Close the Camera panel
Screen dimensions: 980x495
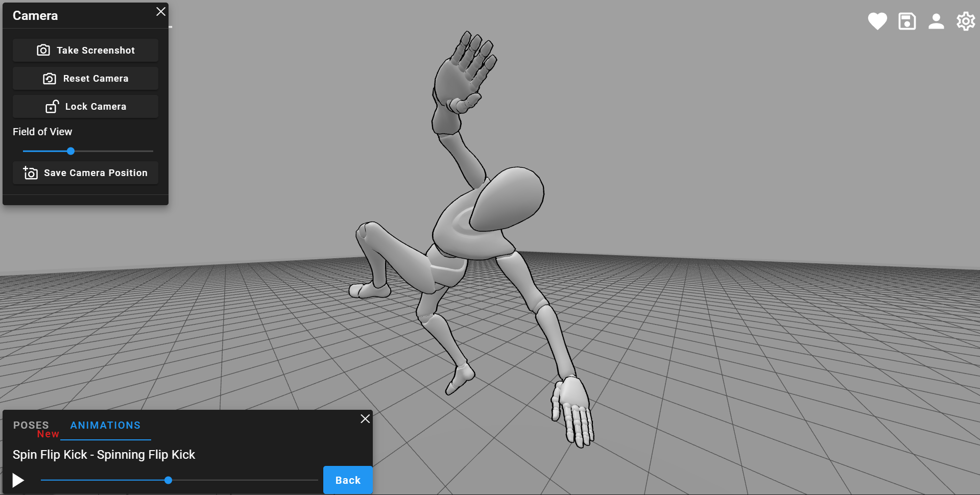[x=160, y=11]
